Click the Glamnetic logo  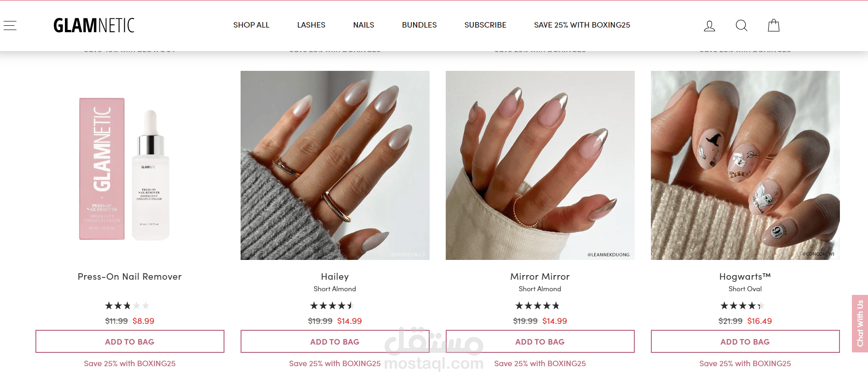pyautogui.click(x=94, y=25)
